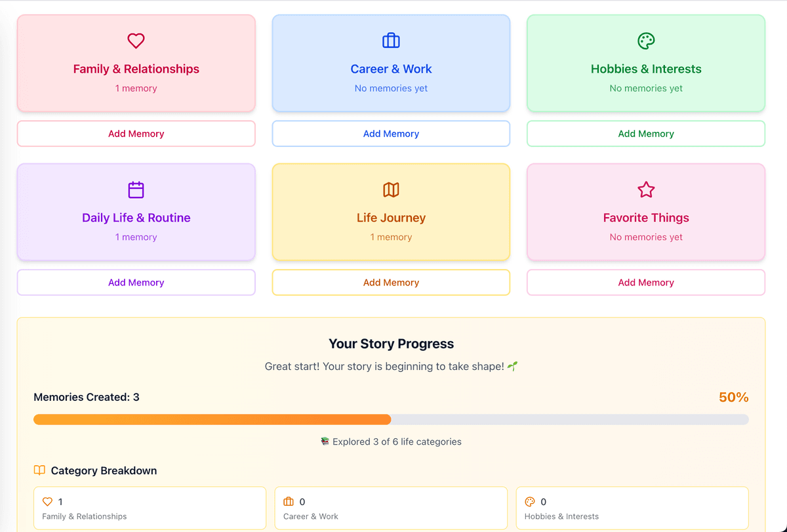This screenshot has width=787, height=532.
Task: Click small palette icon in breakdown tile
Action: pos(530,502)
